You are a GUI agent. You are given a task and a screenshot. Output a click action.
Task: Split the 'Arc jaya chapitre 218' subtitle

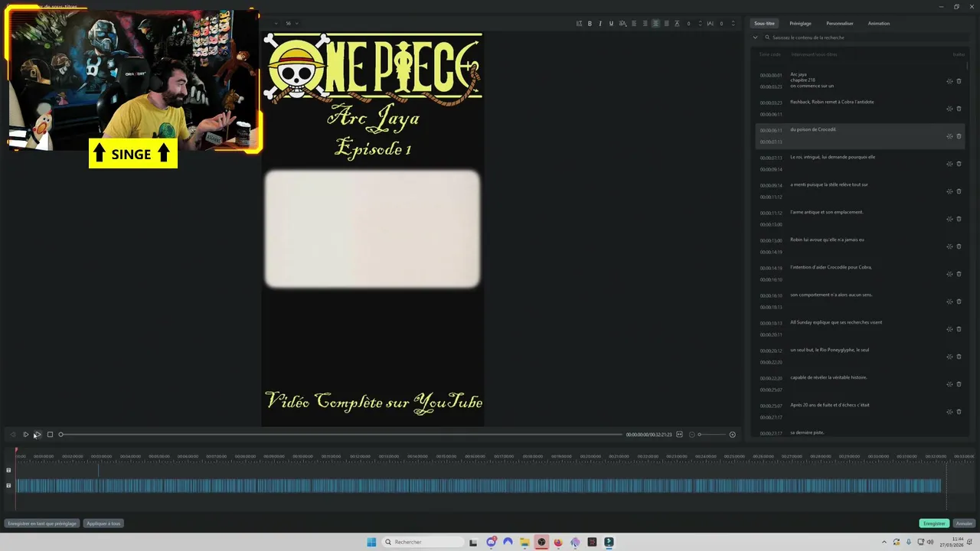click(949, 81)
